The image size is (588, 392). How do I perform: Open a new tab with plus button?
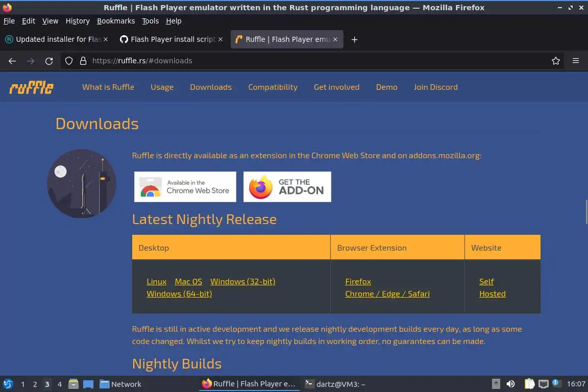(x=354, y=39)
